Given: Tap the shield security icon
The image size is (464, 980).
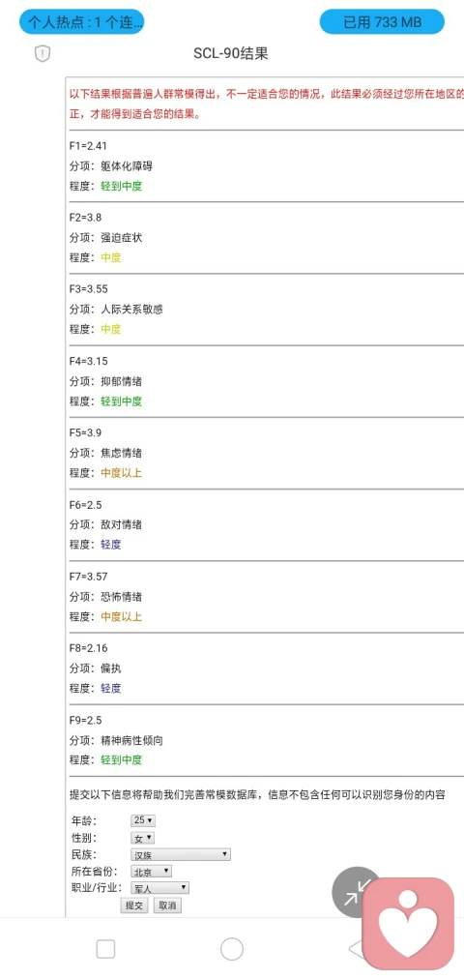Looking at the screenshot, I should click(x=42, y=54).
